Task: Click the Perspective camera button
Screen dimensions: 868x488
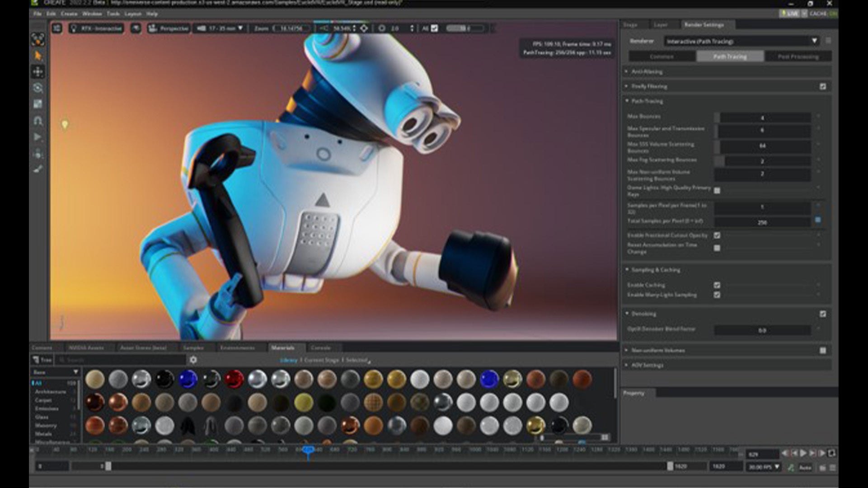Action: (169, 28)
